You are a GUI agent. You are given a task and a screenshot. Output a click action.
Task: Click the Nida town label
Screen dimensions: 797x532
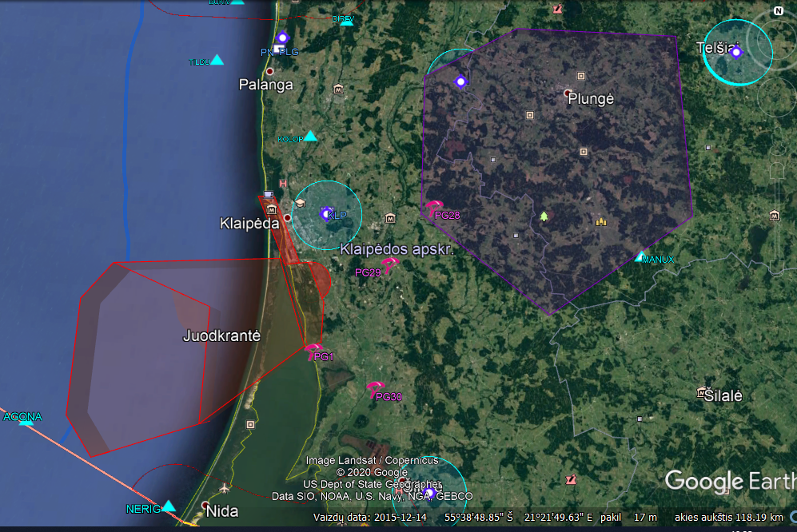(x=222, y=510)
